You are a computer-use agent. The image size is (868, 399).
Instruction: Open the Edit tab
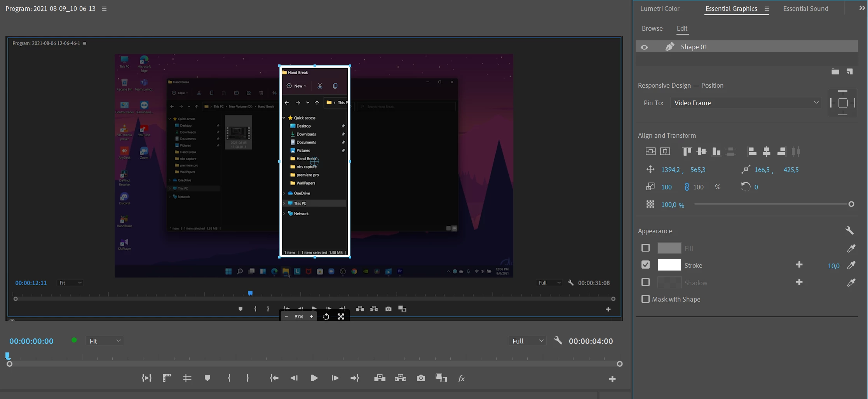point(682,28)
